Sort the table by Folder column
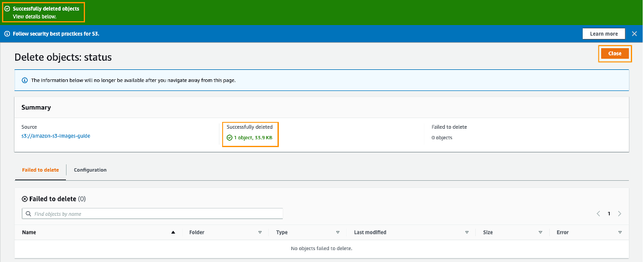Image resolution: width=644 pixels, height=262 pixels. 260,232
